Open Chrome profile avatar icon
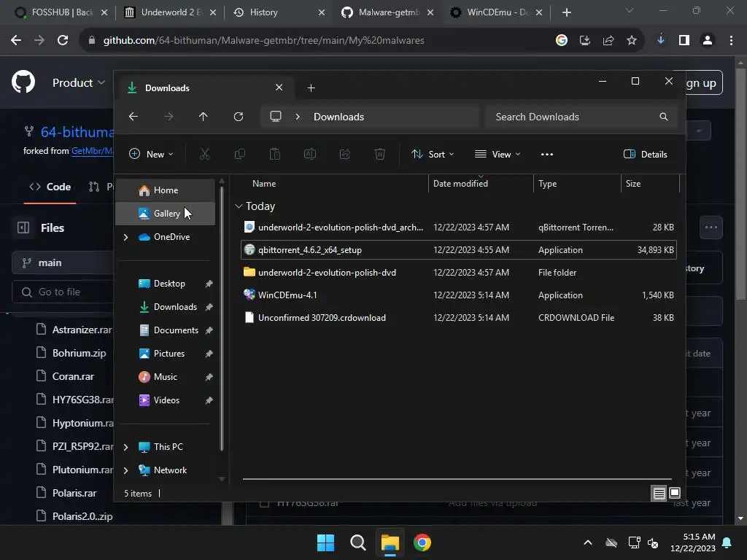The width and height of the screenshot is (747, 560). [x=708, y=41]
